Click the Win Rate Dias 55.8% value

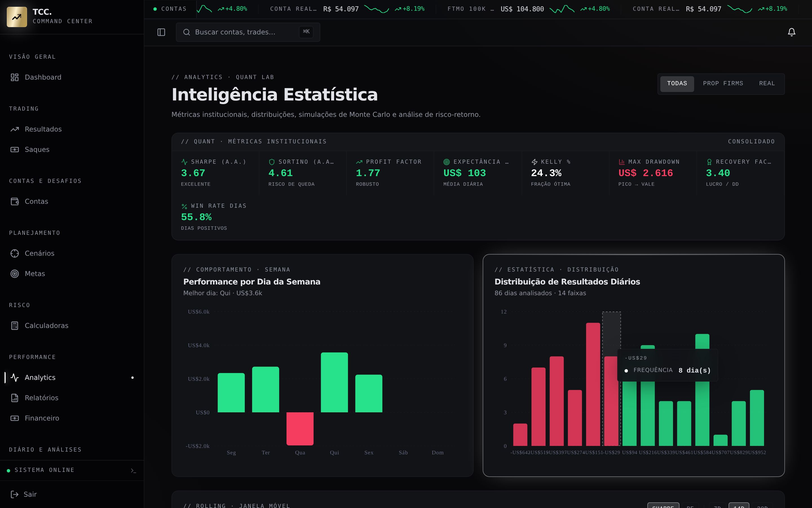[x=196, y=217]
